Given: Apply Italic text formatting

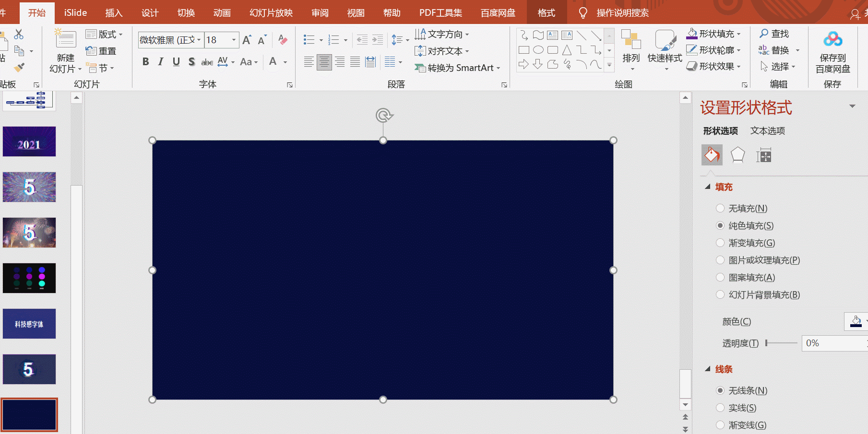Looking at the screenshot, I should (161, 62).
